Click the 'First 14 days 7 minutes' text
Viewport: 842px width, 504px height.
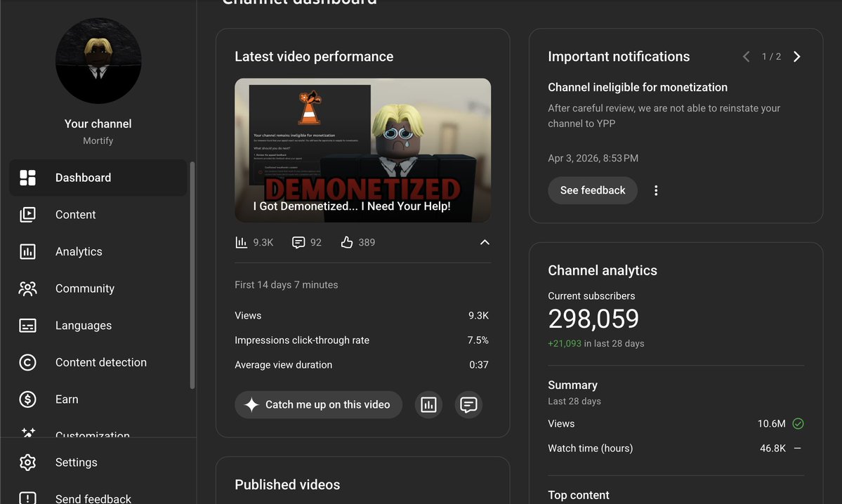click(x=287, y=285)
